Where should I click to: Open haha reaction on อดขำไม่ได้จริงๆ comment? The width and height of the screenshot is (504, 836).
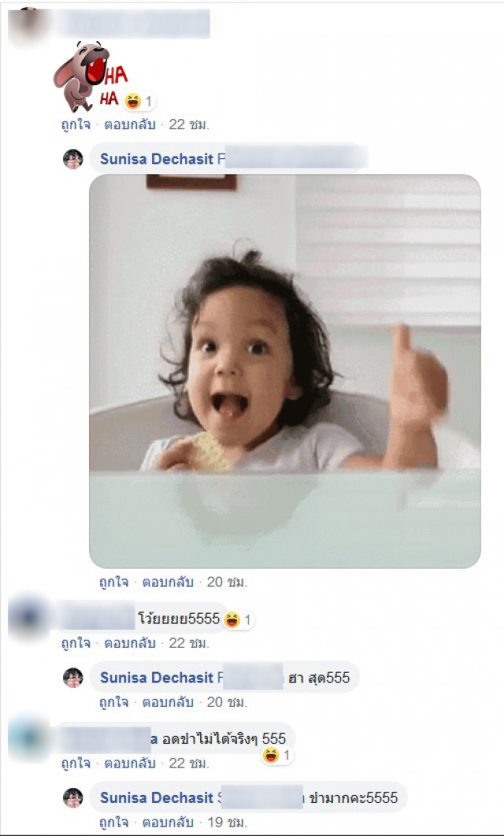coord(277,755)
